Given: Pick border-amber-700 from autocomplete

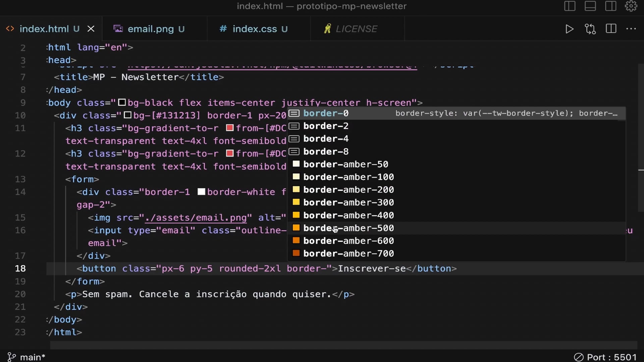Looking at the screenshot, I should 457,253.
